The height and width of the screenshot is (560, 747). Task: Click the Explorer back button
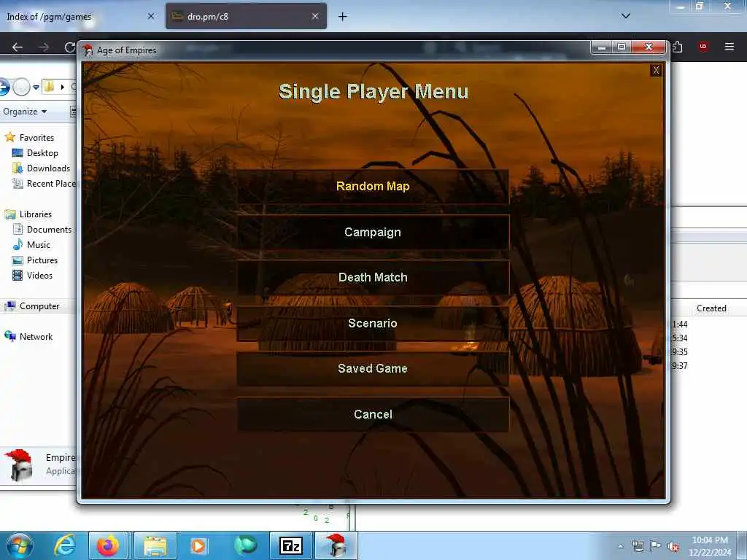tap(4, 87)
